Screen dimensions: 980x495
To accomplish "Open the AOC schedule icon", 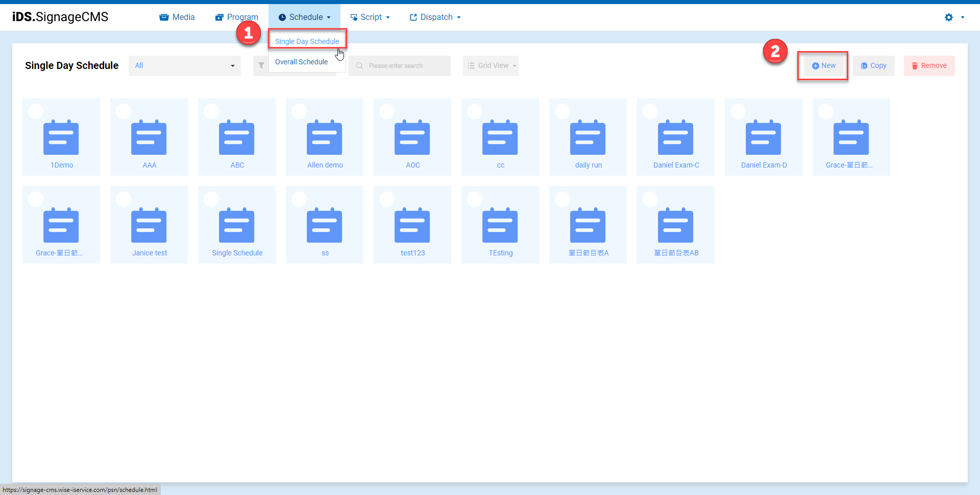I will point(412,137).
